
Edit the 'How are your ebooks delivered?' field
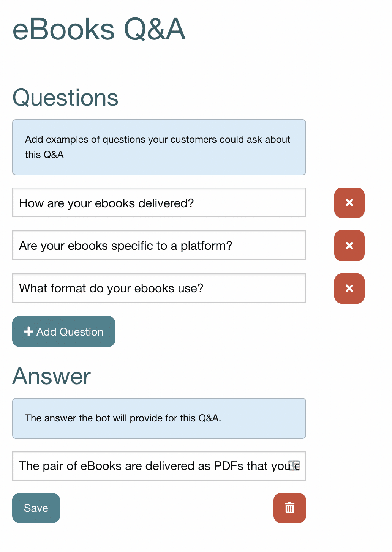tap(159, 203)
